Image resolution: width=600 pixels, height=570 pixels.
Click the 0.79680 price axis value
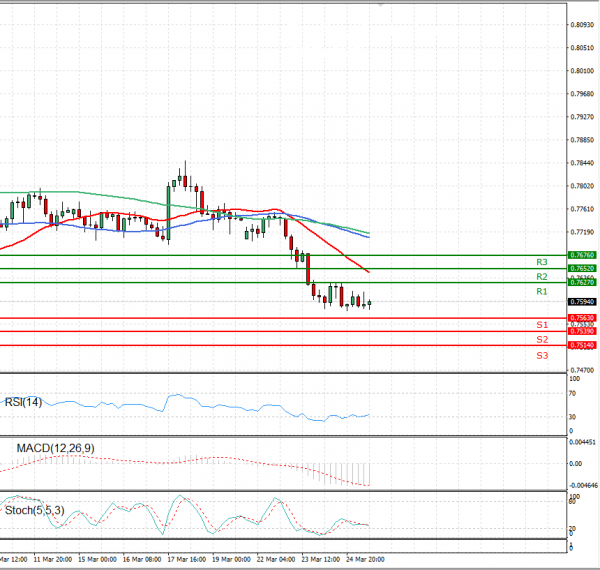(x=582, y=94)
